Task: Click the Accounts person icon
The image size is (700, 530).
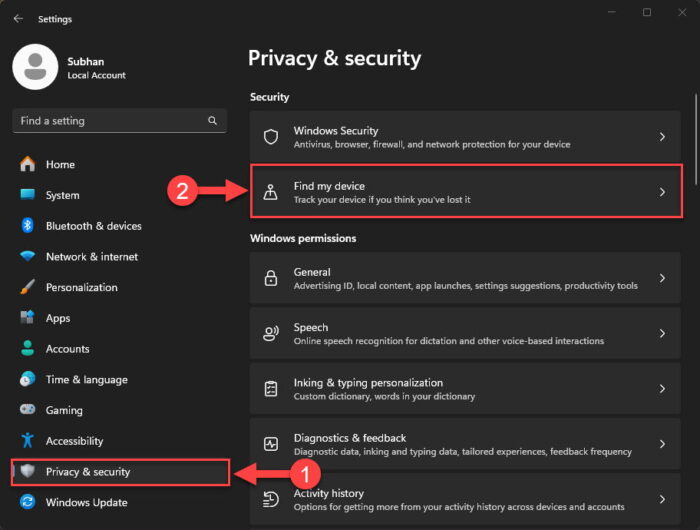Action: coord(28,348)
